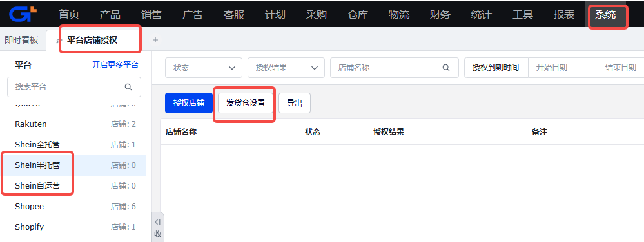This screenshot has width=644, height=242.
Task: Click 店铺名称 column header
Action: [181, 132]
